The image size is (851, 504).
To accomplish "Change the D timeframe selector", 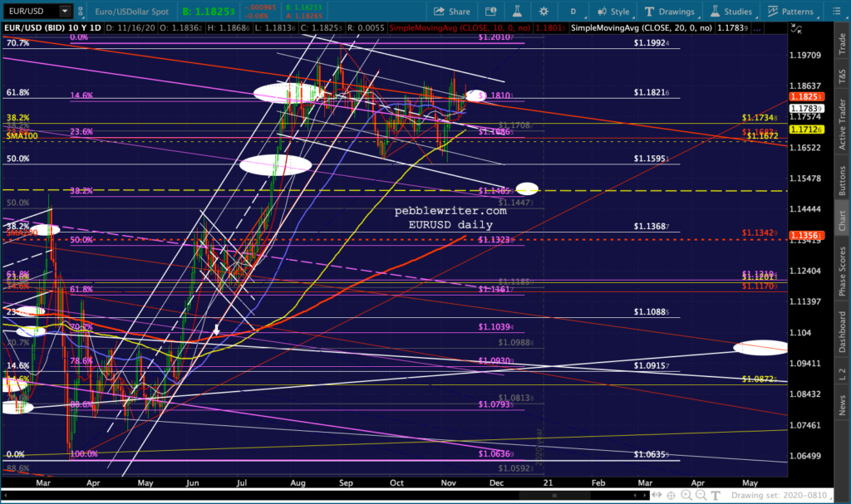I will [x=573, y=12].
